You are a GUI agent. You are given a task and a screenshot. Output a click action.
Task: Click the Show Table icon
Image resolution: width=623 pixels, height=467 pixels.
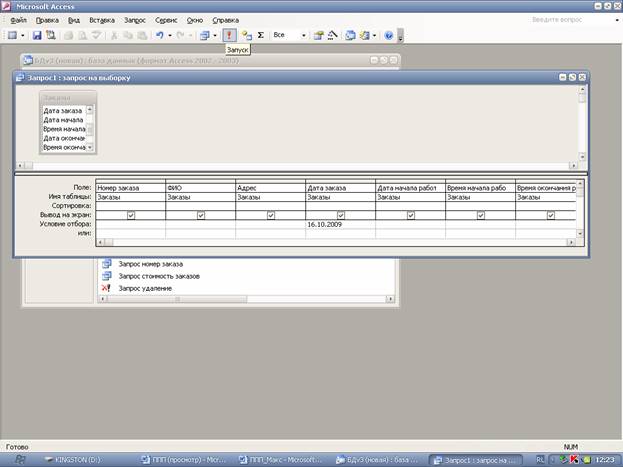click(x=245, y=35)
